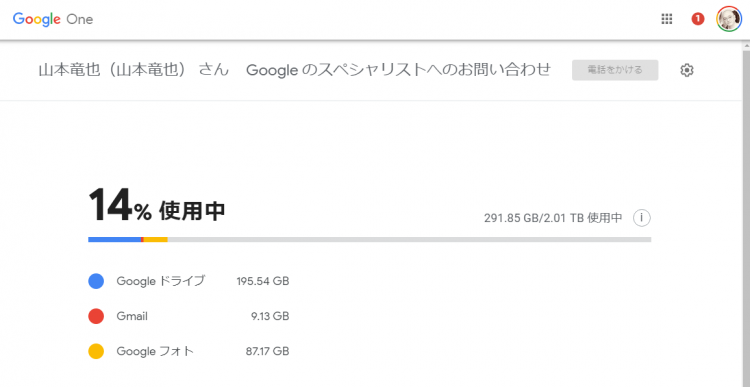Click the red notification badge showing 1

pos(697,19)
